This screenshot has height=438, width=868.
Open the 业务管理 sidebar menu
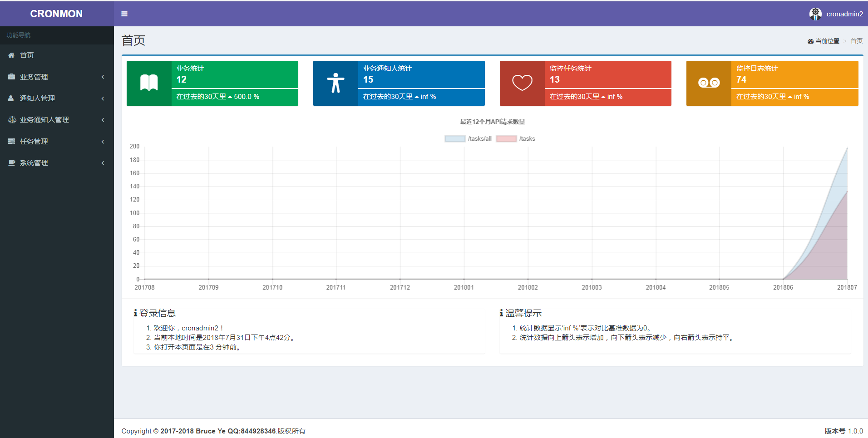[57, 77]
